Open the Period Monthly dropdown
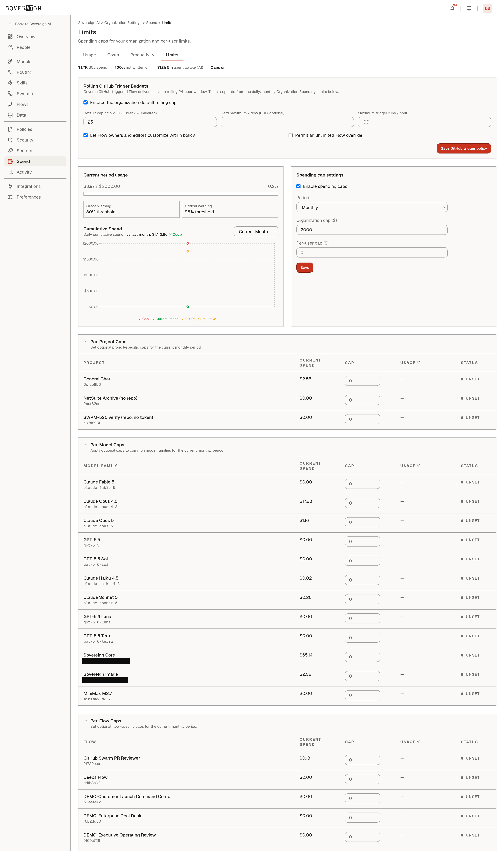This screenshot has height=851, width=504. (372, 207)
